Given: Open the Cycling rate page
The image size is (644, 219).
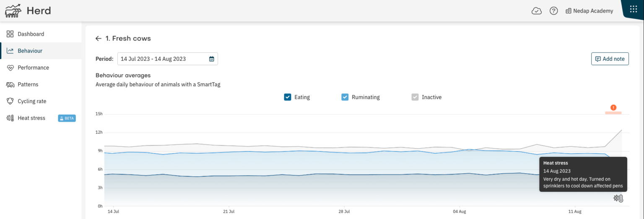Looking at the screenshot, I should coord(32,101).
